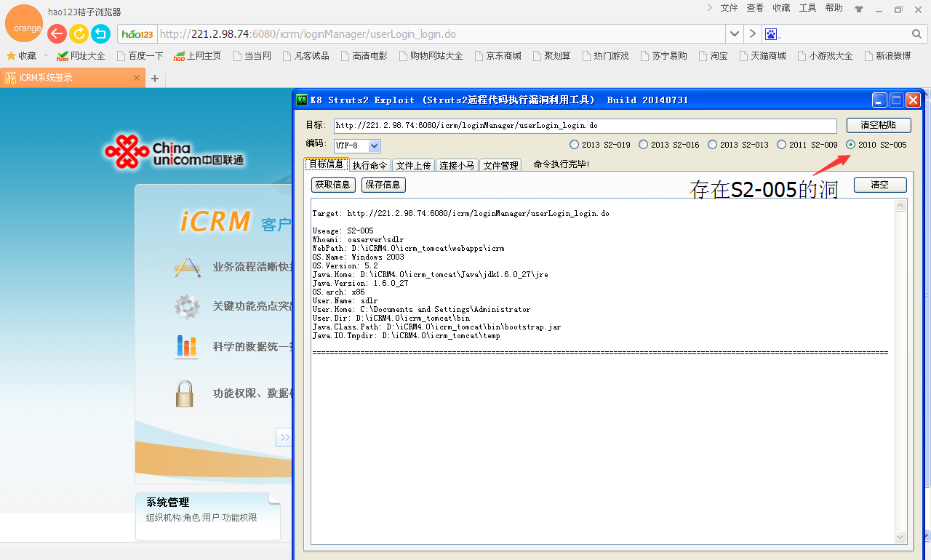The width and height of the screenshot is (931, 560).
Task: Click the 目标 URL input field
Action: (585, 126)
